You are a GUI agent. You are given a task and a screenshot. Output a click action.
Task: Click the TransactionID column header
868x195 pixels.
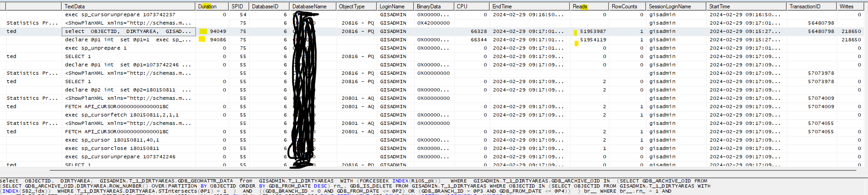pyautogui.click(x=812, y=6)
